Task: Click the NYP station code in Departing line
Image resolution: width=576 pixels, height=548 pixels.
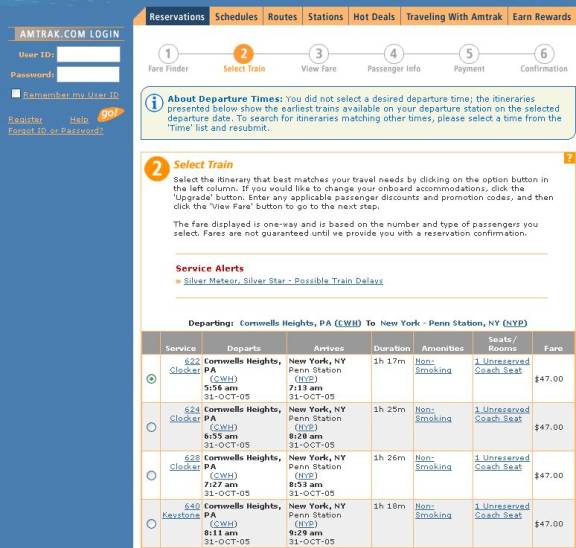Action: (515, 323)
